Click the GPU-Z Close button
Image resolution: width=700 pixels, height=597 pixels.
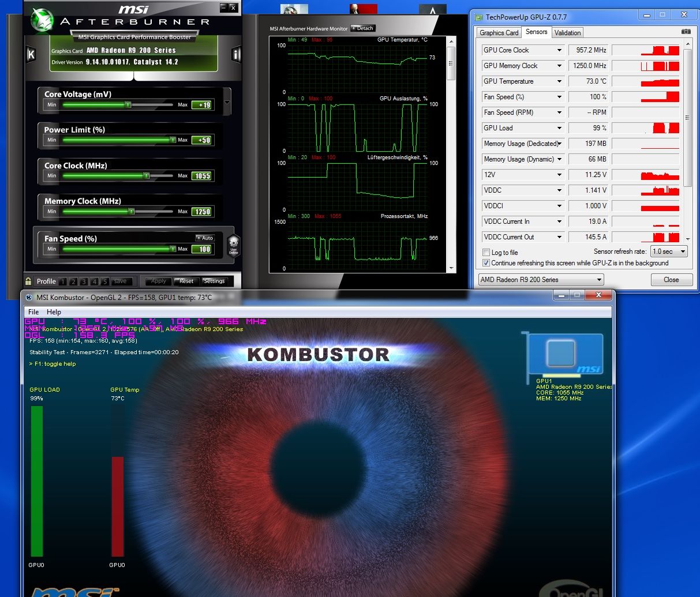[x=671, y=280]
